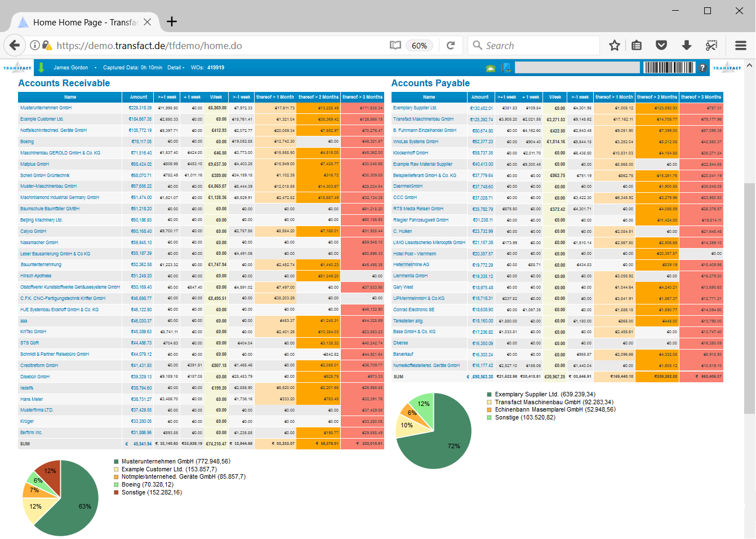Sort receivable table by Name column header
756x539 pixels.
point(70,97)
